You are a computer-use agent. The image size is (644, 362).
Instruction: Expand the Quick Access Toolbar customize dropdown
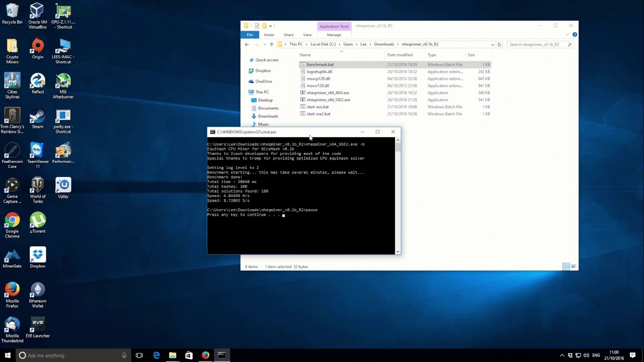point(270,26)
